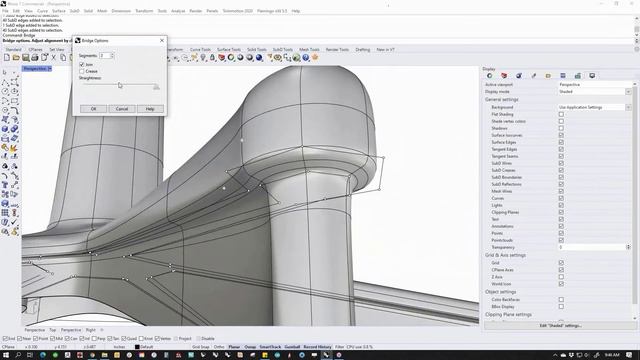Screen dimensions: 640x360
Task: Click the color wheel Properties icon in toolbar
Action: (x=231, y=58)
